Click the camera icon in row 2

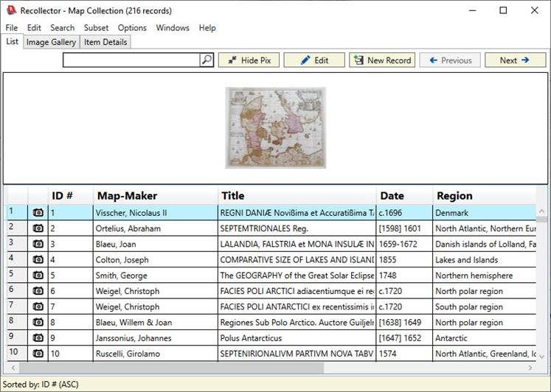(38, 228)
